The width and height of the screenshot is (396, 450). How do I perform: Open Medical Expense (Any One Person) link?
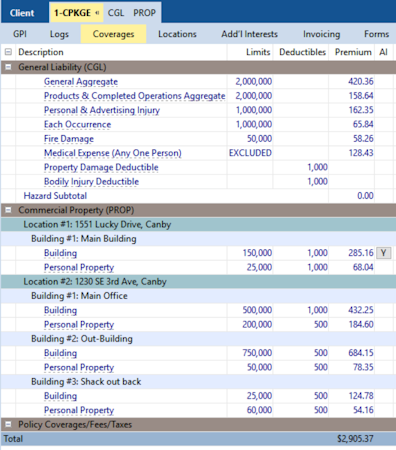113,153
